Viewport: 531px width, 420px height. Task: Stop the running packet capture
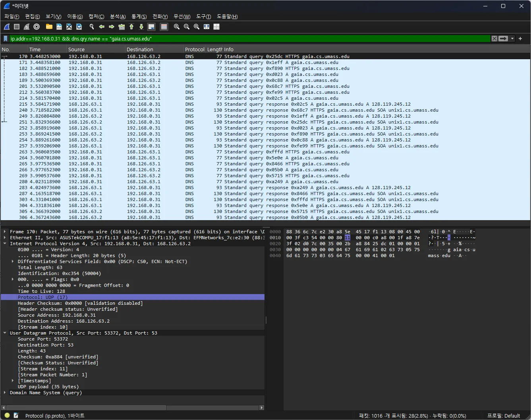tap(17, 27)
